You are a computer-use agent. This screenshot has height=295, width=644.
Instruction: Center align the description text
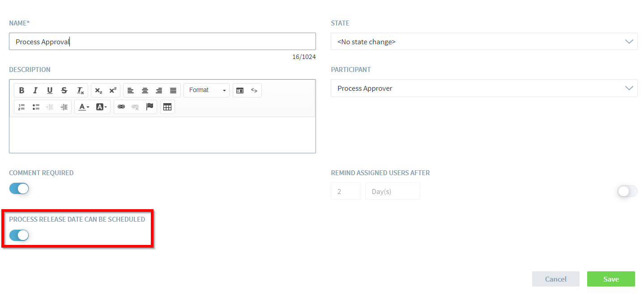tap(145, 90)
